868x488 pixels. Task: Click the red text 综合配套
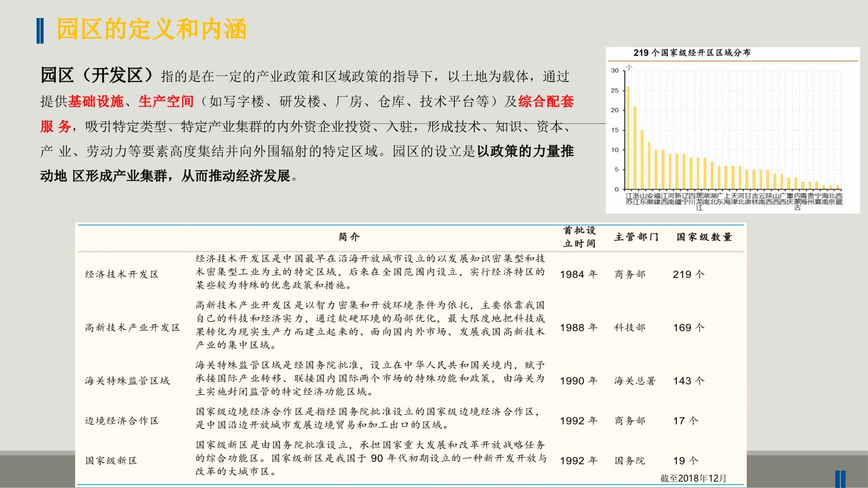tap(545, 101)
